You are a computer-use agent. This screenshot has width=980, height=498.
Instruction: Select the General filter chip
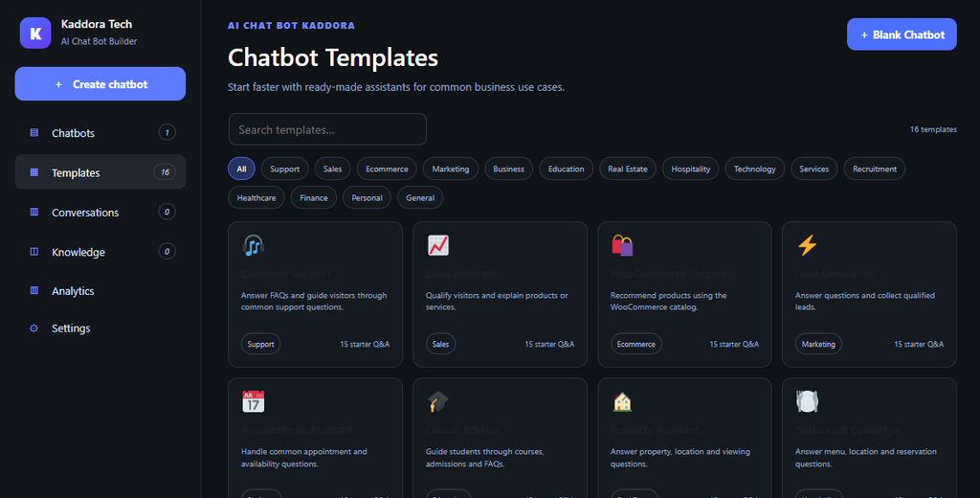(420, 197)
